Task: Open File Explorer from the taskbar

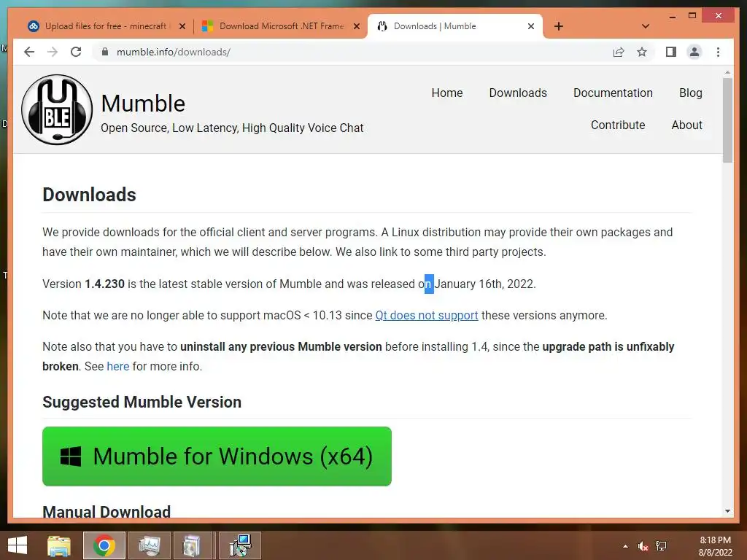Action: tap(59, 545)
